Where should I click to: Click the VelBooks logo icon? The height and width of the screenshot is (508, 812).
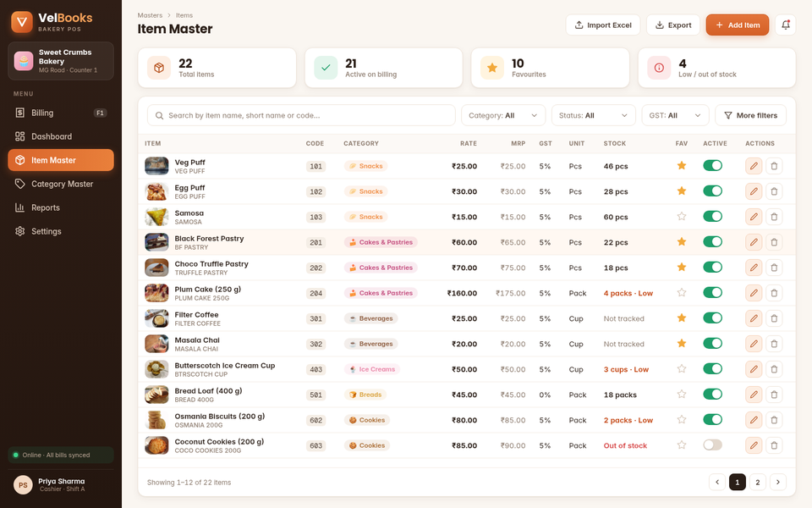tap(22, 22)
